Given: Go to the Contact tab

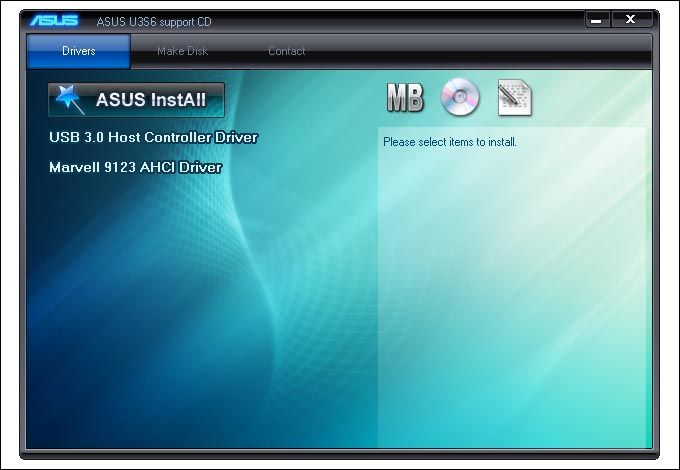Looking at the screenshot, I should pyautogui.click(x=287, y=51).
